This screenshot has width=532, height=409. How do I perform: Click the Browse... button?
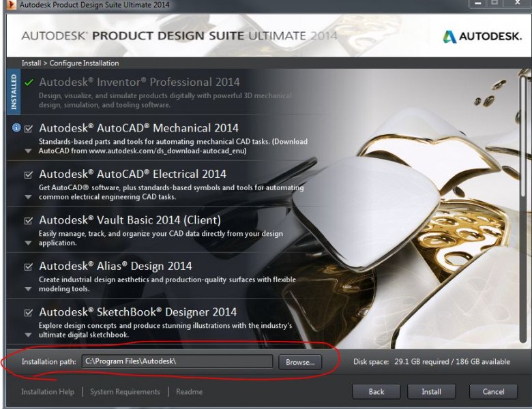pyautogui.click(x=300, y=362)
